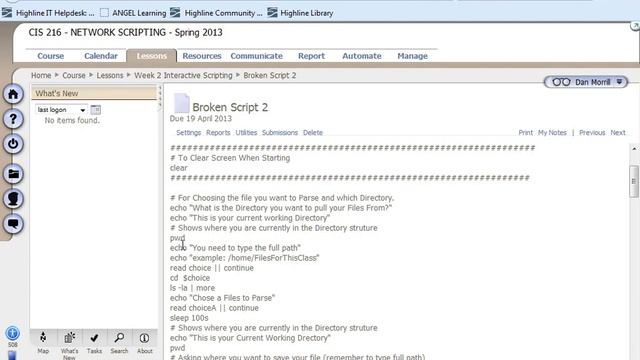The image size is (640, 360).
Task: Open the Tasks checkmark icon
Action: (x=94, y=342)
